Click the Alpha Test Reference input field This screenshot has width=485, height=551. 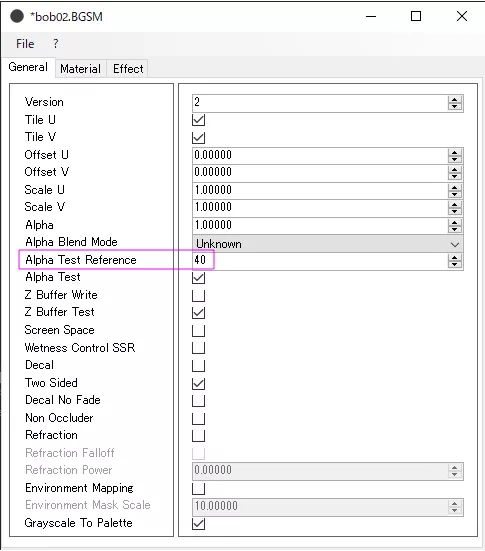point(320,260)
